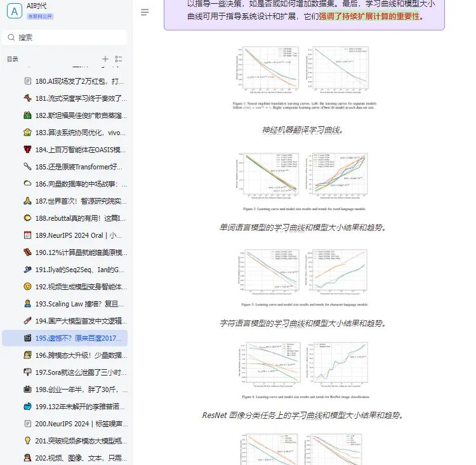Click the wrench icon beside item 185
476x465 pixels.
(x=27, y=167)
